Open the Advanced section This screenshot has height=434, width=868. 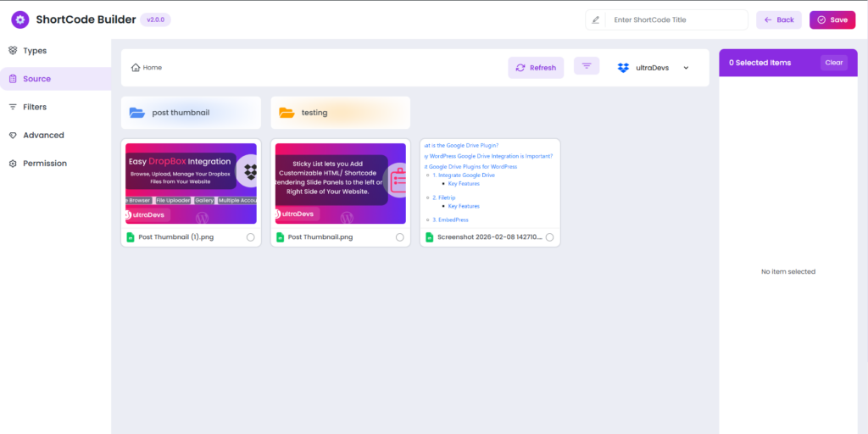(55, 135)
